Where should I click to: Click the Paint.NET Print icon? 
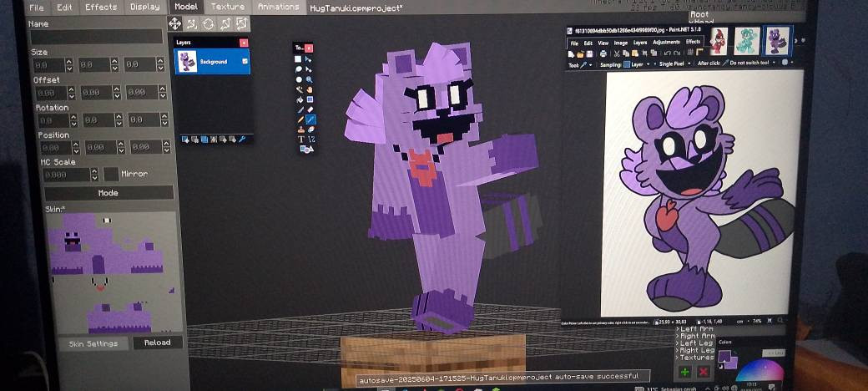click(x=603, y=54)
